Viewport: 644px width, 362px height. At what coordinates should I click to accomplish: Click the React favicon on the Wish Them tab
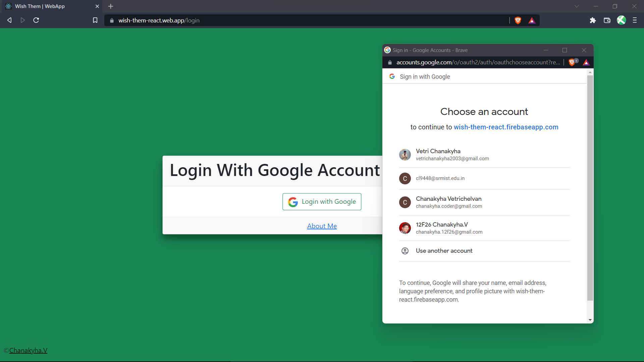click(x=8, y=6)
